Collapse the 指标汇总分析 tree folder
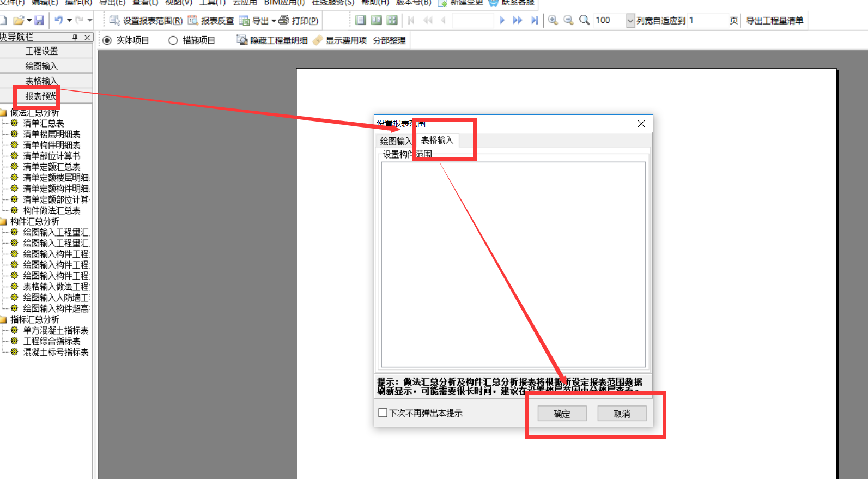The image size is (868, 479). tap(3, 320)
